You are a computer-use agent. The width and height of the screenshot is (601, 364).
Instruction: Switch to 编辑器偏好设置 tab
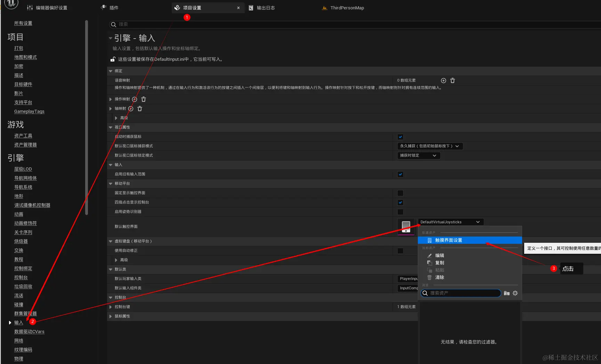click(x=51, y=8)
